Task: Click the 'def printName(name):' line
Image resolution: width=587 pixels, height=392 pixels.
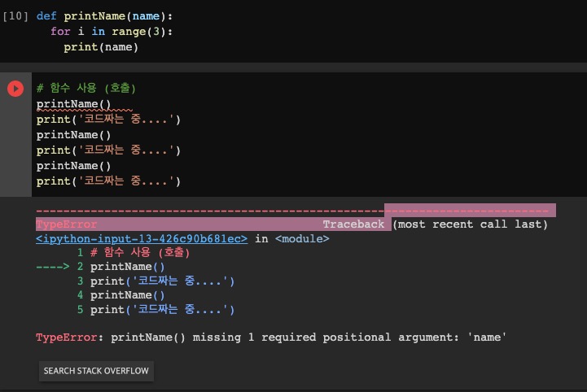Action: tap(104, 16)
